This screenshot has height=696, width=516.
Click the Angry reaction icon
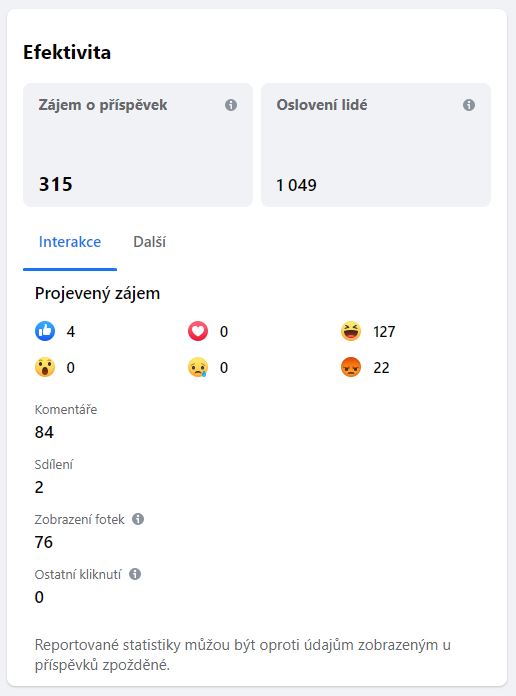point(351,368)
